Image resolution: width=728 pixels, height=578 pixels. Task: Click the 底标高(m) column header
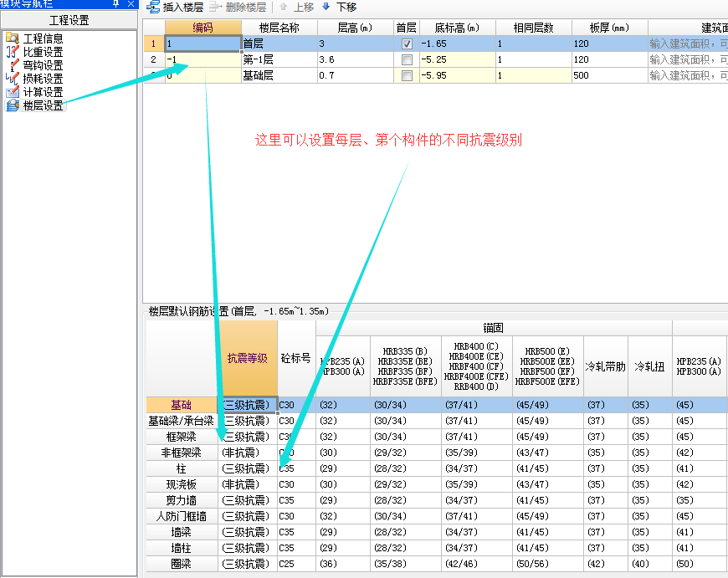click(458, 28)
